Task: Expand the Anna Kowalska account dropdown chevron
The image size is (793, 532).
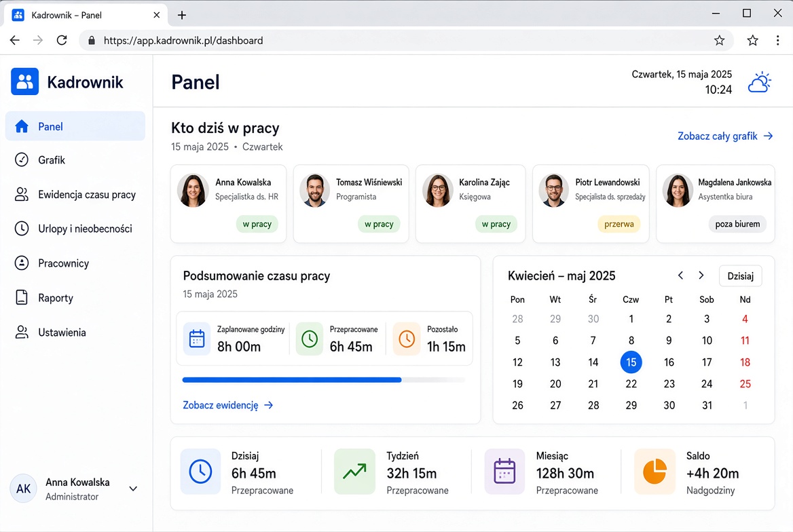Action: click(x=133, y=489)
